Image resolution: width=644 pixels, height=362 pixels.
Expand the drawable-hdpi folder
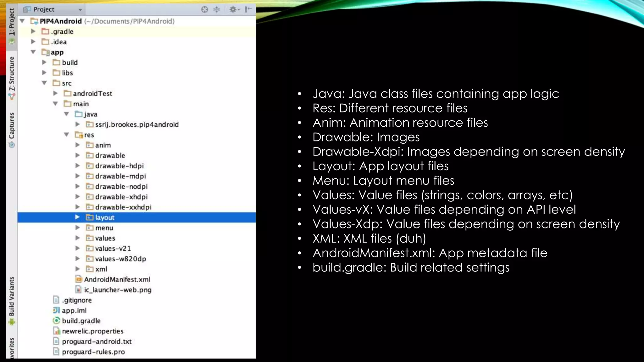tap(77, 166)
